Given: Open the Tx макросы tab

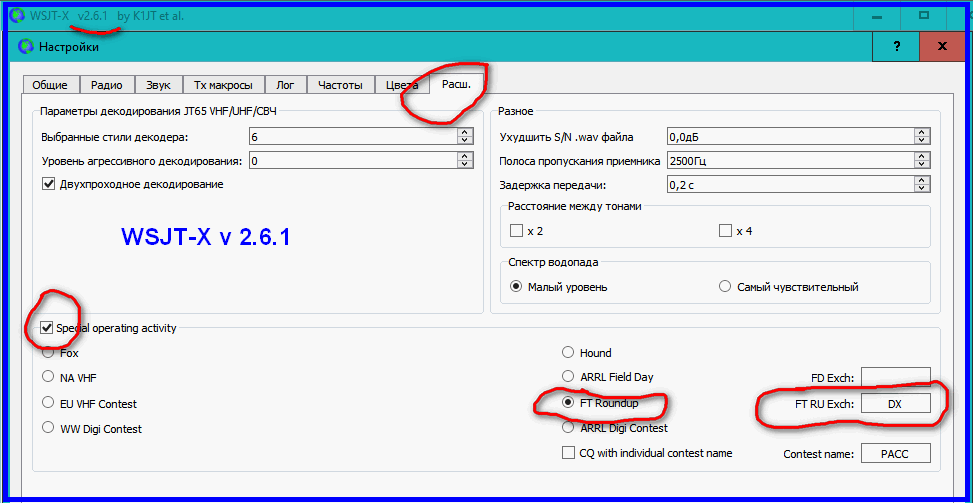Looking at the screenshot, I should pyautogui.click(x=223, y=85).
